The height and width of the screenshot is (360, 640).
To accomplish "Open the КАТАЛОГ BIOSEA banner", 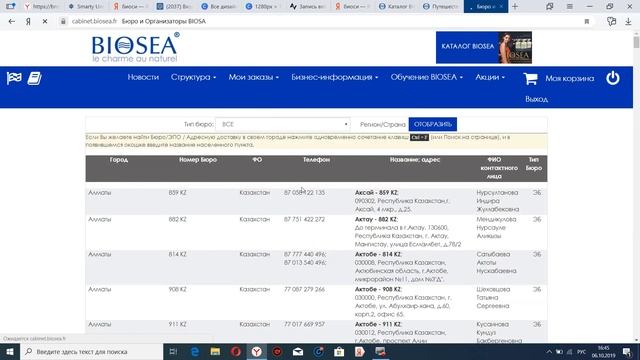I will [484, 47].
